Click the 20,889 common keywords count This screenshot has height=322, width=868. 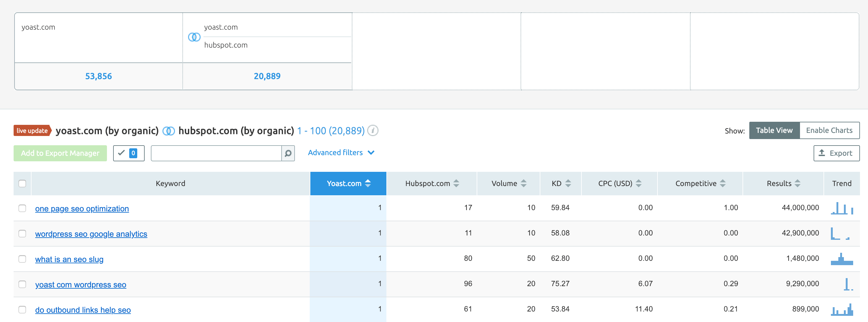click(x=267, y=76)
